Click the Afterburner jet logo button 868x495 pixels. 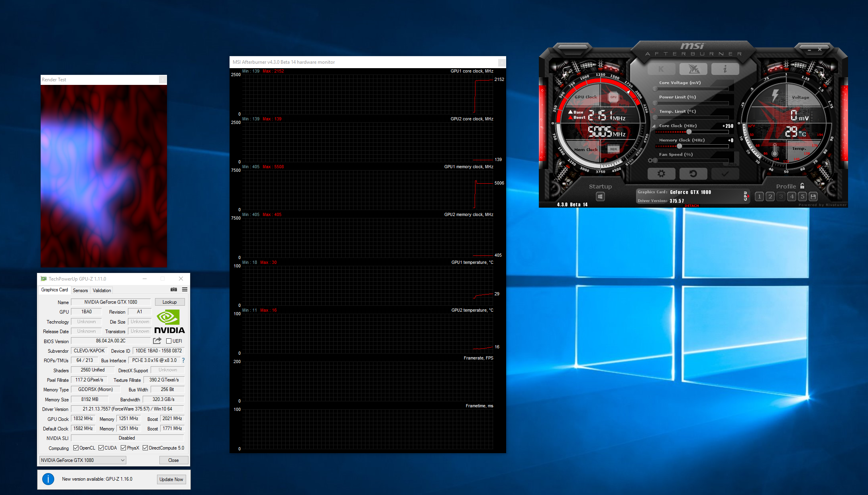point(693,69)
